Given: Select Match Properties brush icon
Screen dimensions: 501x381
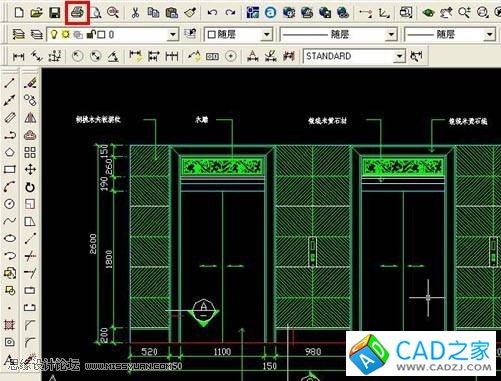Looking at the screenshot, I should pyautogui.click(x=190, y=13).
